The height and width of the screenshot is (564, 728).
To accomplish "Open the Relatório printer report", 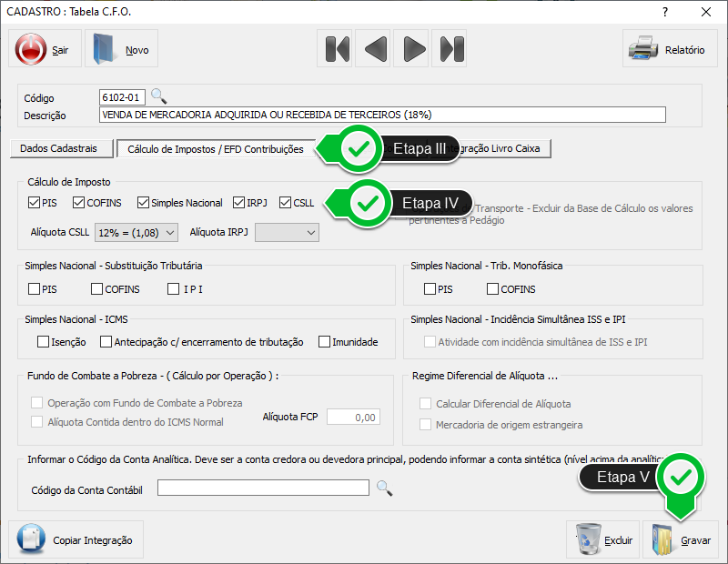I will pyautogui.click(x=670, y=49).
